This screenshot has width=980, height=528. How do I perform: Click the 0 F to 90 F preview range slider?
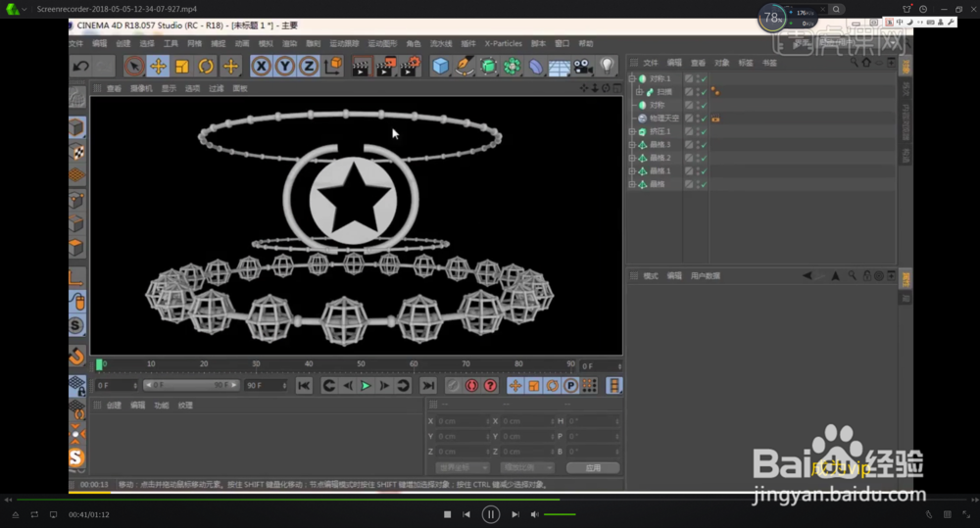pyautogui.click(x=191, y=386)
